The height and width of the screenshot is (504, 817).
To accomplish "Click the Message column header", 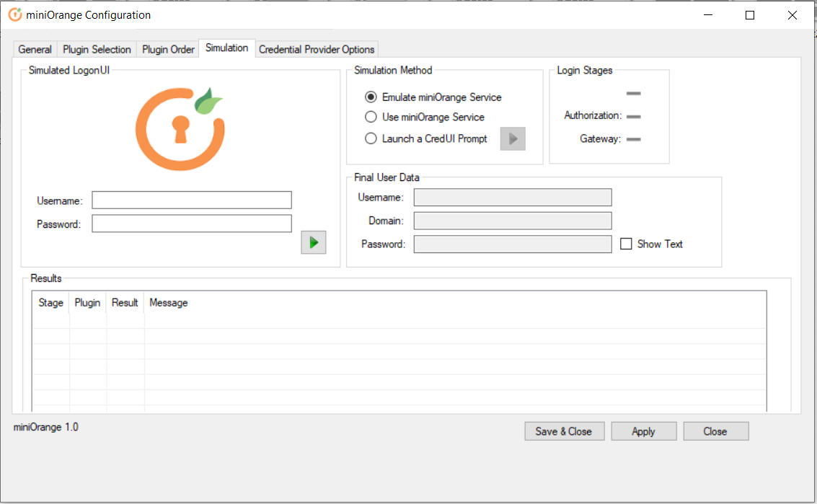I will click(x=168, y=303).
